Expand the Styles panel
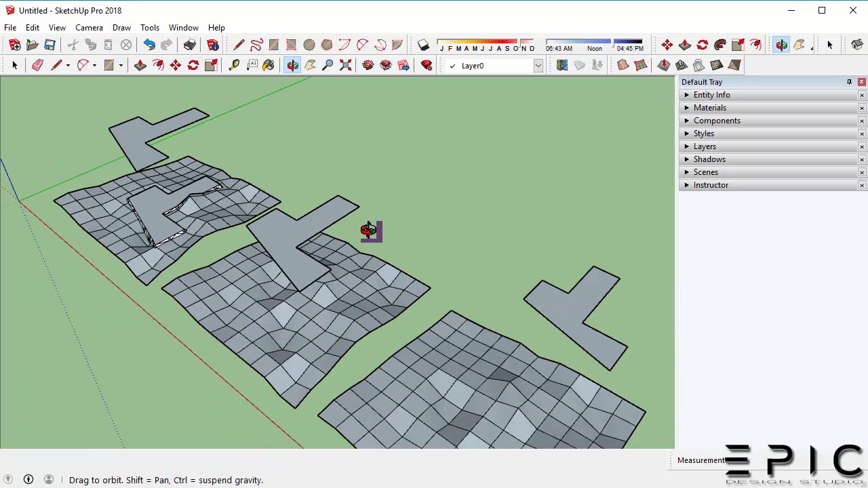The width and height of the screenshot is (868, 488). tap(687, 134)
